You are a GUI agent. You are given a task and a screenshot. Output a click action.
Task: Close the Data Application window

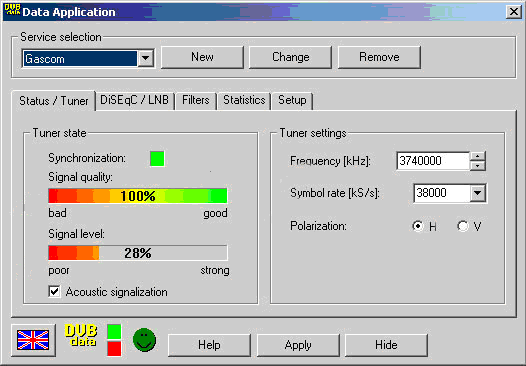click(514, 12)
